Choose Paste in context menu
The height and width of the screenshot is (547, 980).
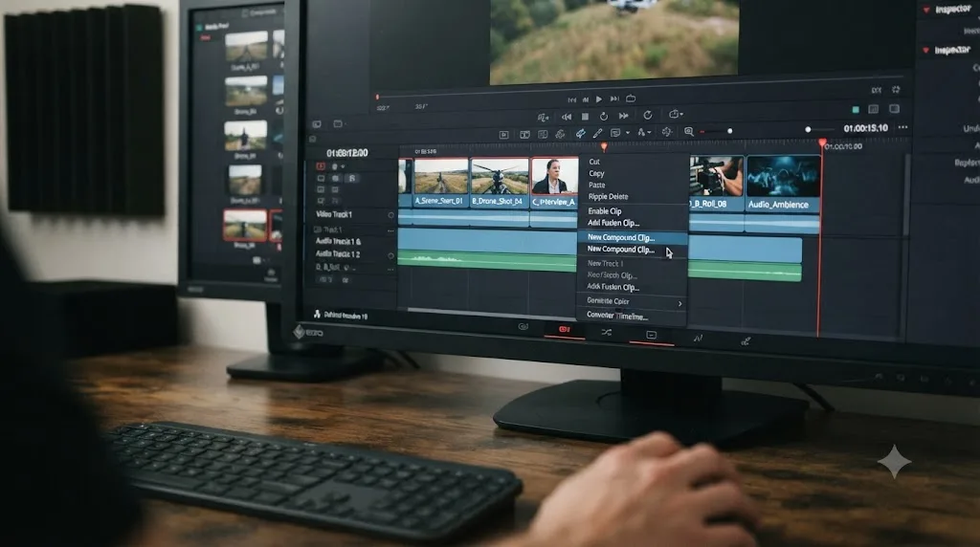tap(597, 185)
